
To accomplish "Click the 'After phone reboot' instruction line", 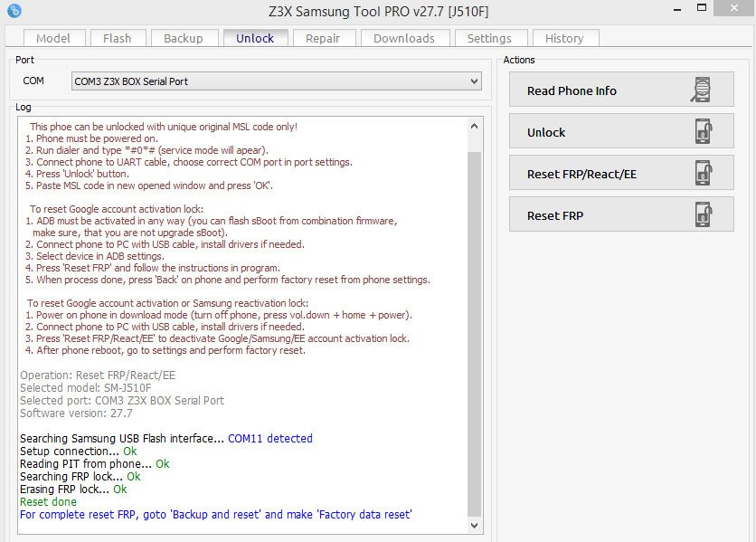I will 165,350.
